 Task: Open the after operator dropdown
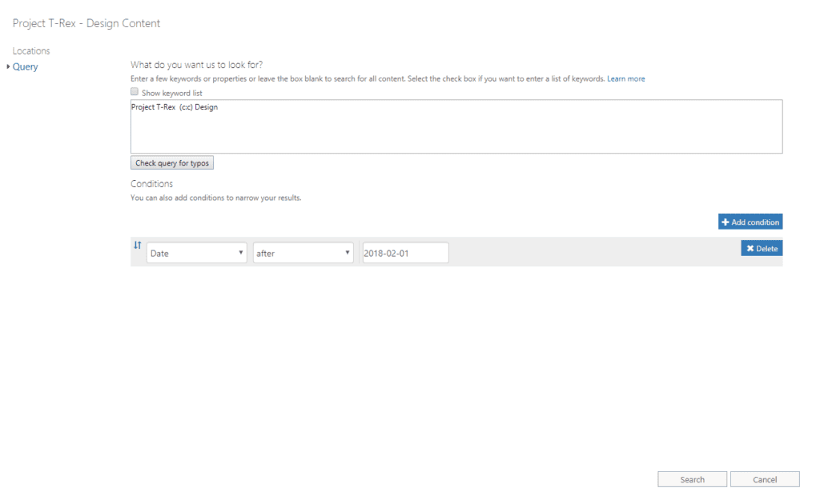(x=303, y=253)
